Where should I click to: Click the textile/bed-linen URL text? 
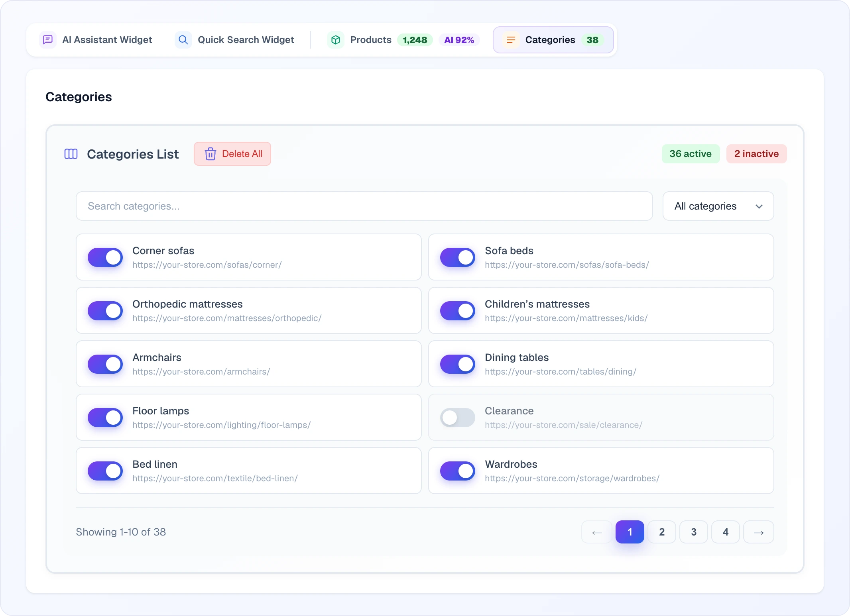(x=215, y=479)
